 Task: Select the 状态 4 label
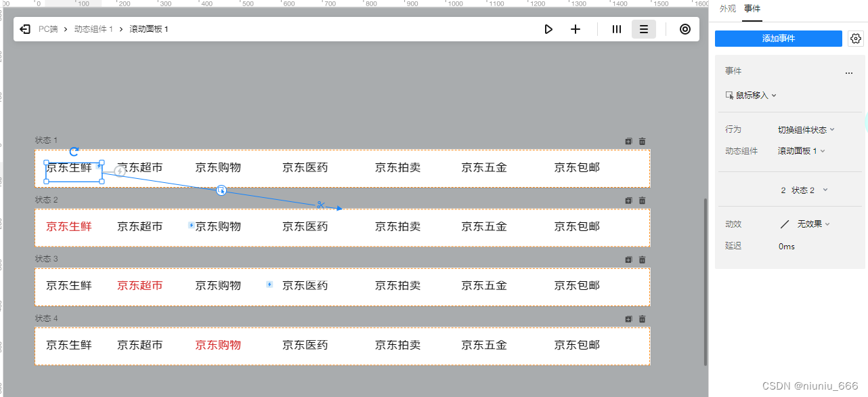pyautogui.click(x=47, y=318)
